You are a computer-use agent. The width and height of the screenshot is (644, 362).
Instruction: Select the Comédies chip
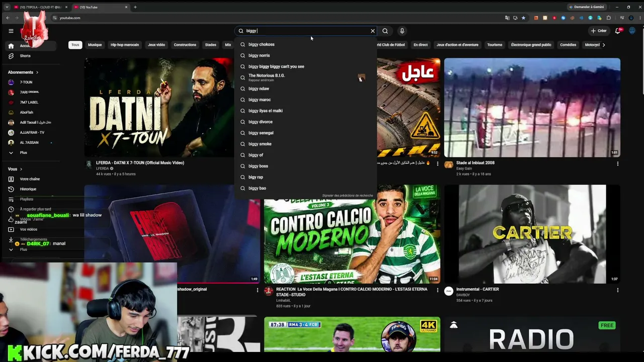[568, 45]
